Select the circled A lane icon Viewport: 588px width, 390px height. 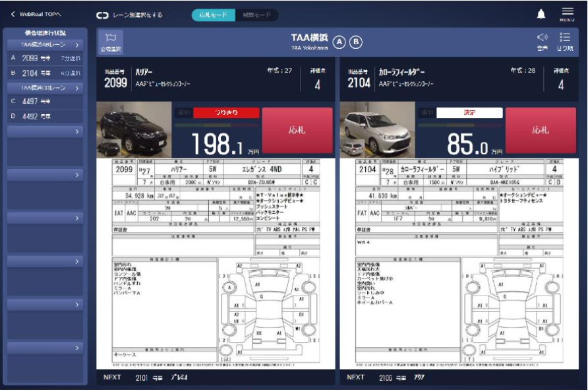[339, 42]
